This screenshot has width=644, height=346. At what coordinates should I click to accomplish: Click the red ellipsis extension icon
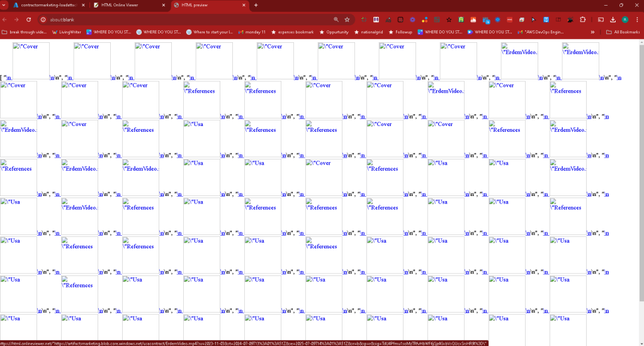[x=509, y=20]
